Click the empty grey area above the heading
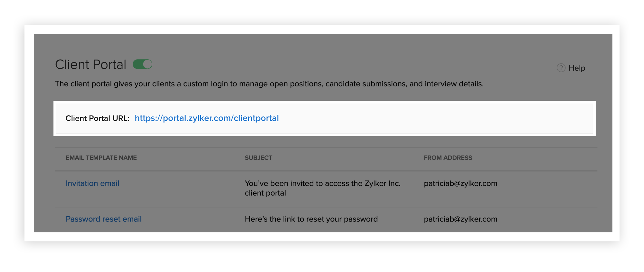This screenshot has width=644, height=272. 322,45
